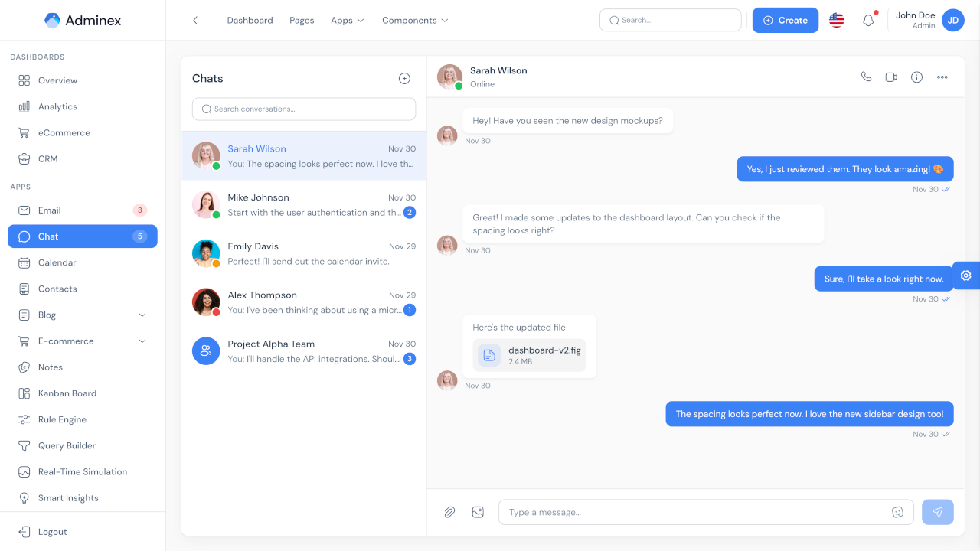
Task: Open the Components dropdown menu
Action: point(415,21)
